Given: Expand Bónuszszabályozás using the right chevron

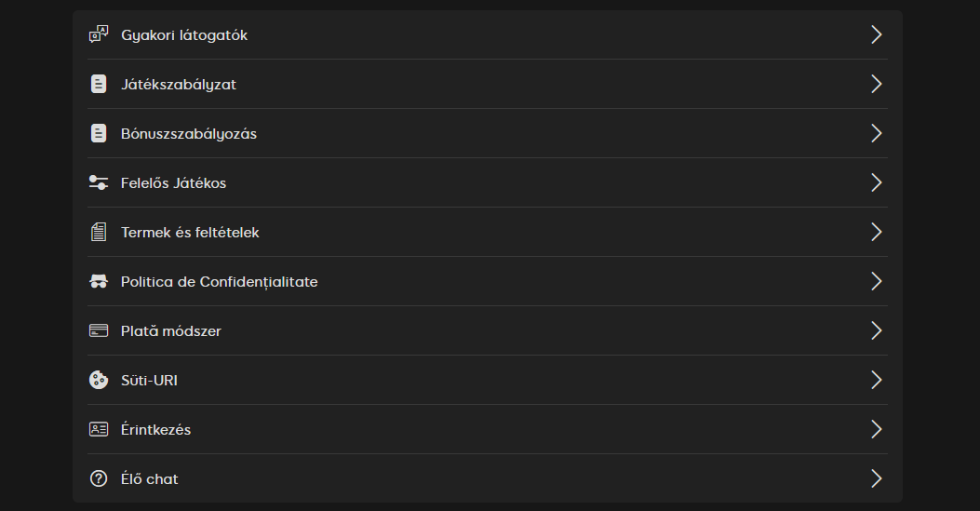Looking at the screenshot, I should [876, 134].
